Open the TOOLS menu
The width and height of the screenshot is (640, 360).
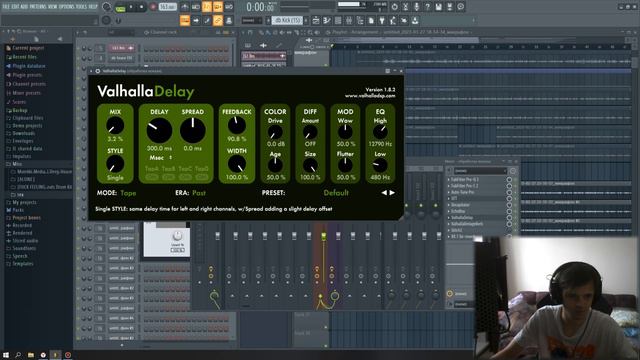(x=82, y=7)
